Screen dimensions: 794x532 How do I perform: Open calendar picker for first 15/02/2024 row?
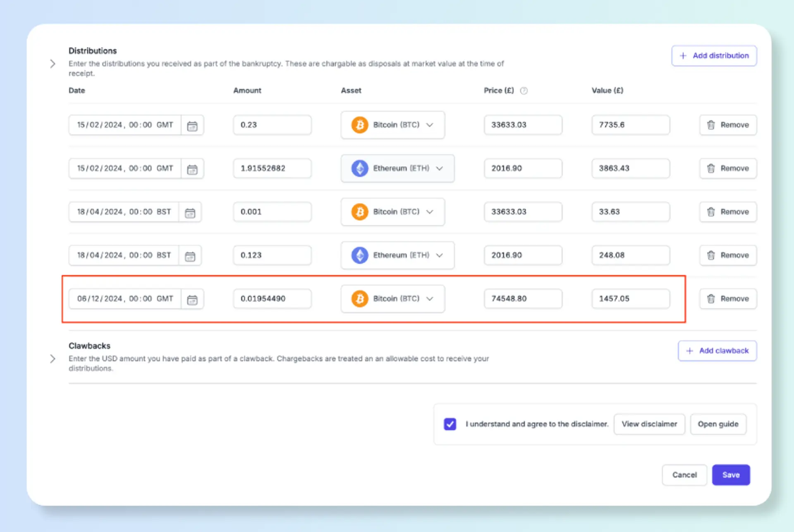(x=192, y=126)
